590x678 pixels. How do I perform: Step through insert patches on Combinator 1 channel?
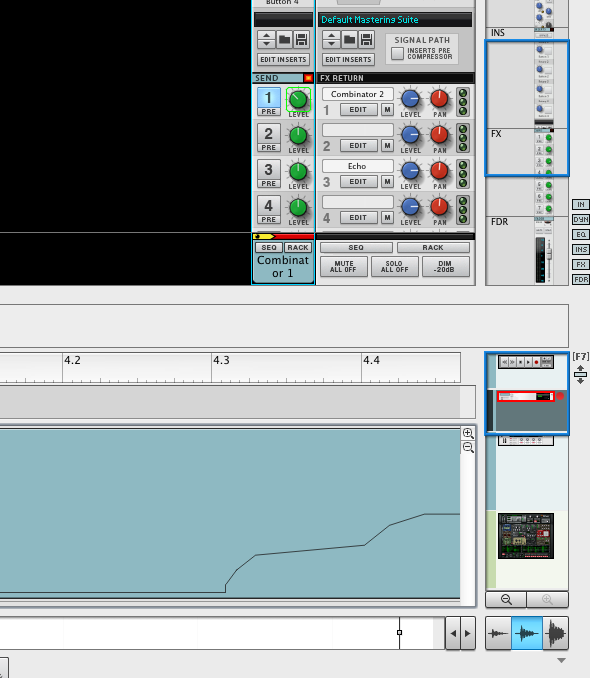pos(266,40)
